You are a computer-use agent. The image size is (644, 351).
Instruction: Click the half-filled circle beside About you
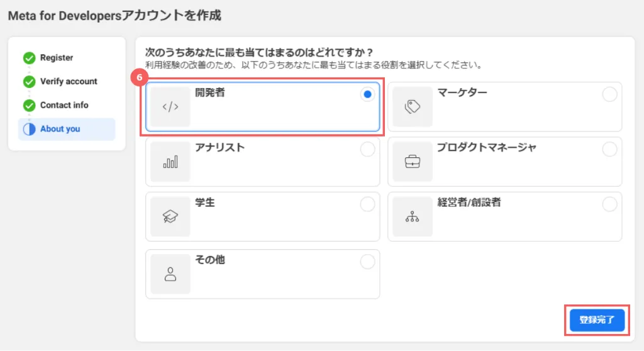29,129
